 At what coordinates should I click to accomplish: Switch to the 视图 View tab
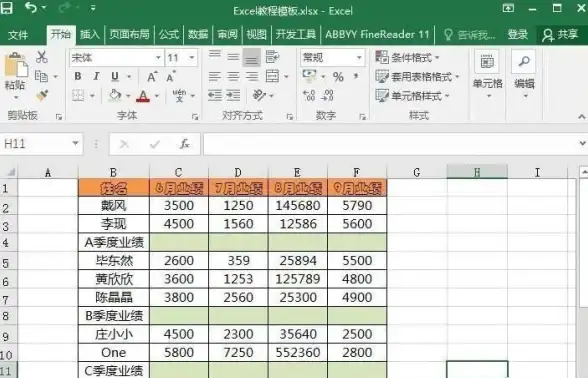(256, 35)
